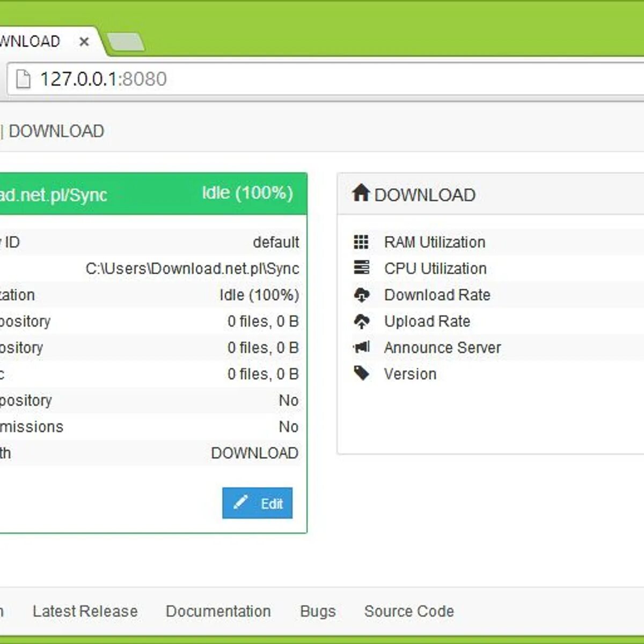Click the Download Rate cloud icon

[x=362, y=295]
